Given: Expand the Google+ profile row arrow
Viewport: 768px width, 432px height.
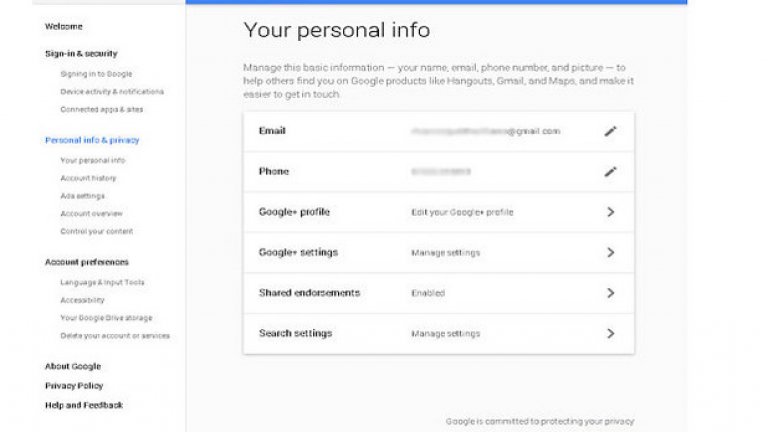Looking at the screenshot, I should coord(610,212).
